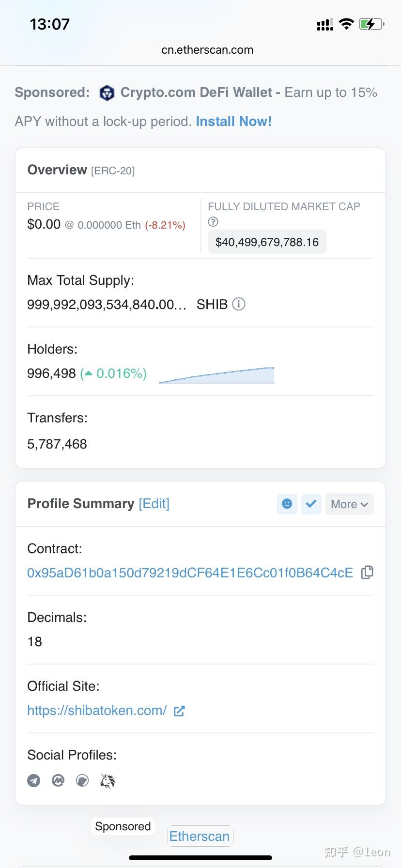
Task: Open the CoinMarketCap social profile icon
Action: tap(58, 780)
